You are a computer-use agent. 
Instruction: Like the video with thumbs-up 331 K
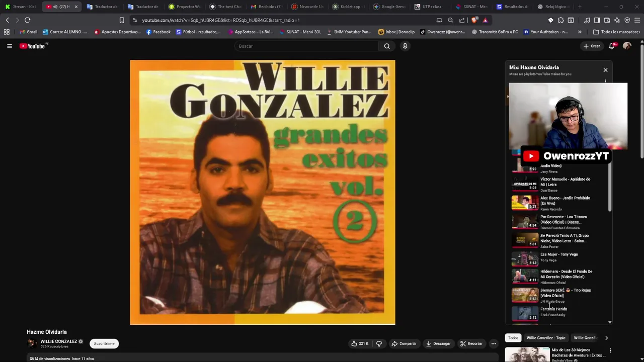click(x=360, y=343)
